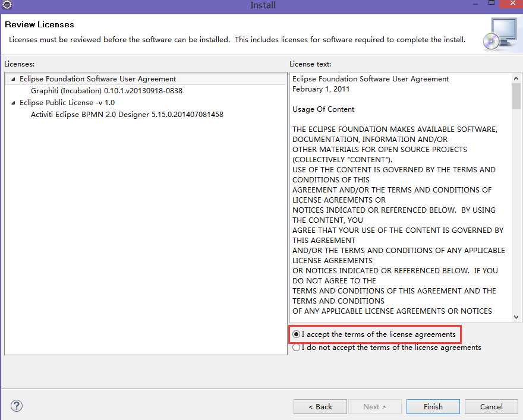Select Activiti Eclipse BPMN 2.0 Designer entry

click(x=127, y=114)
